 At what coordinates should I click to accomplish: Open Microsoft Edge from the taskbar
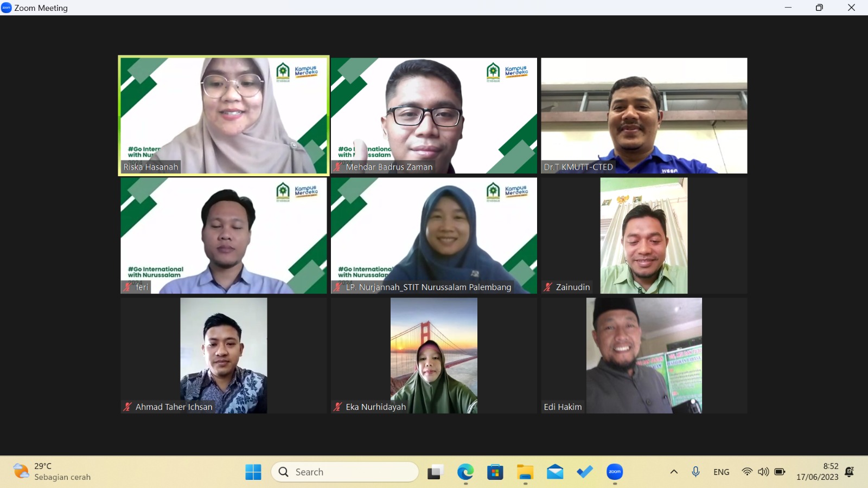[x=465, y=472]
